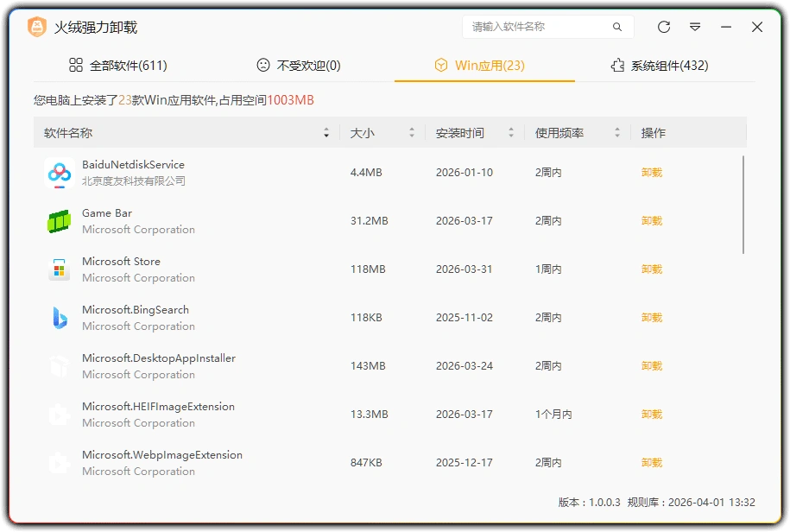
Task: Click the BaiduNetdiskService application icon
Action: coord(58,172)
